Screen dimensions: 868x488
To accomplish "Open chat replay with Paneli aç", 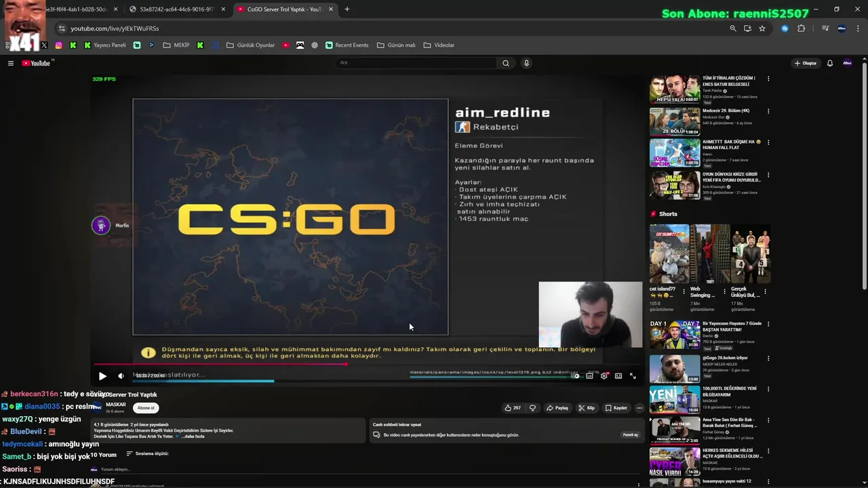I will tap(631, 434).
